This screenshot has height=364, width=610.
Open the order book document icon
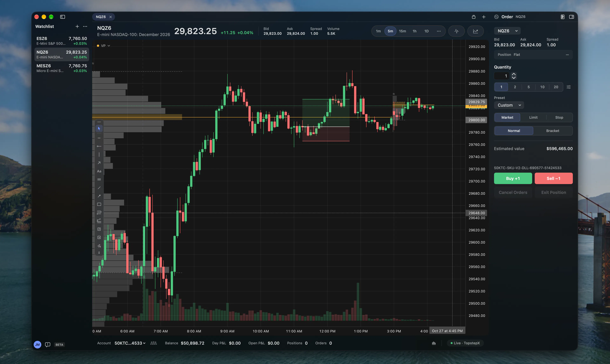[562, 17]
